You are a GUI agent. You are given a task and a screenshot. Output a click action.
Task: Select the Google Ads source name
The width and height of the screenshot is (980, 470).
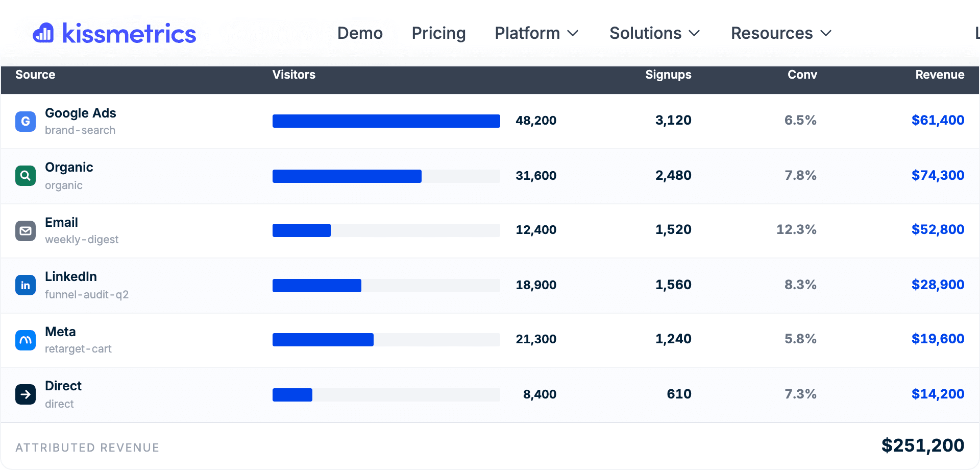[81, 113]
